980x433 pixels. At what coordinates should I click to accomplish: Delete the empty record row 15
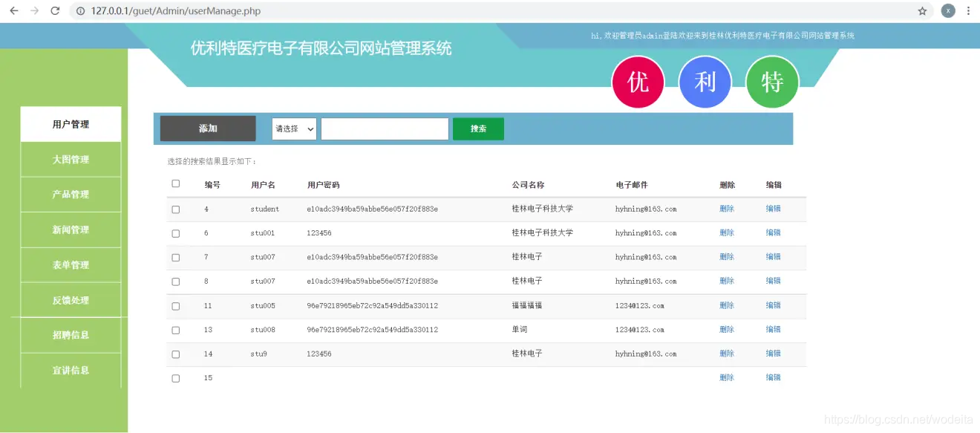coord(727,377)
